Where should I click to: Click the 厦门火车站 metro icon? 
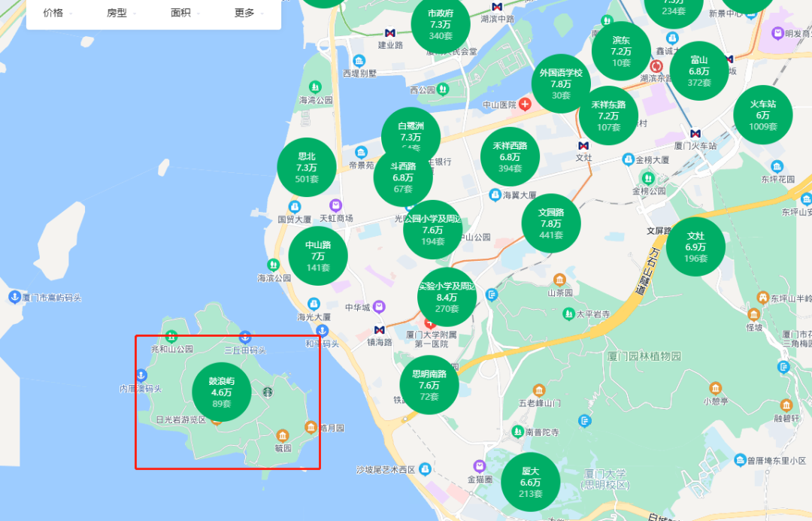click(x=695, y=134)
